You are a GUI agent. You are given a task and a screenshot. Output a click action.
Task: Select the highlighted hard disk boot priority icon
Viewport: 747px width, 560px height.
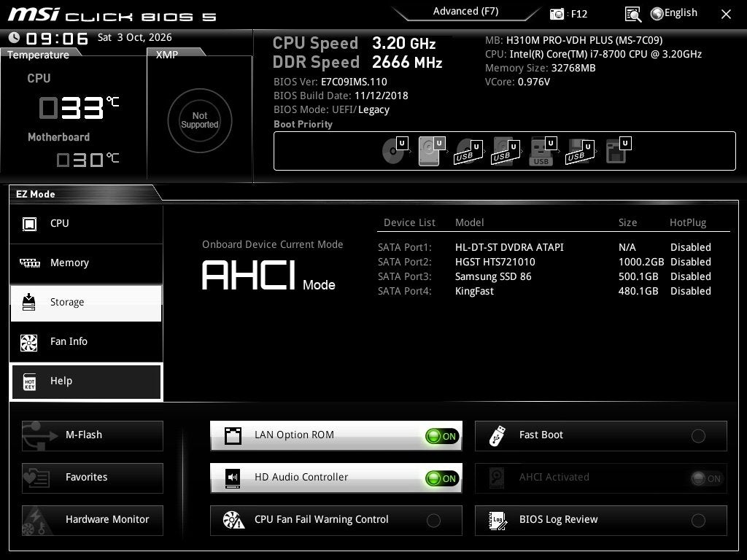point(431,151)
